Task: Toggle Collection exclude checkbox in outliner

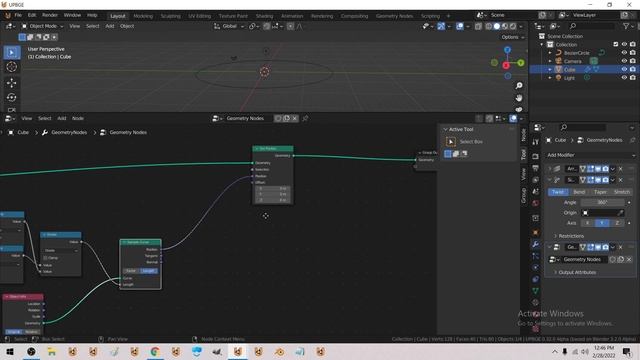Action: coord(616,44)
